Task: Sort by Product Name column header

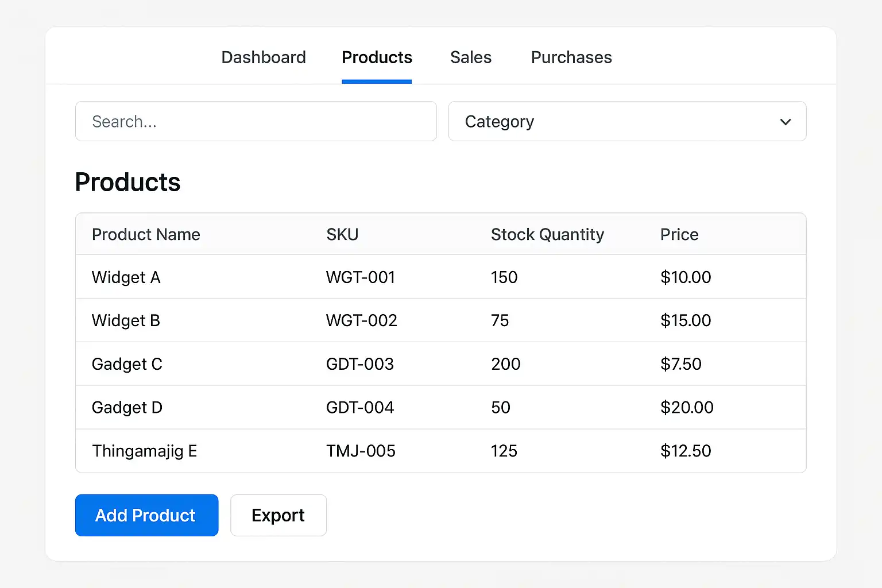Action: (x=146, y=234)
